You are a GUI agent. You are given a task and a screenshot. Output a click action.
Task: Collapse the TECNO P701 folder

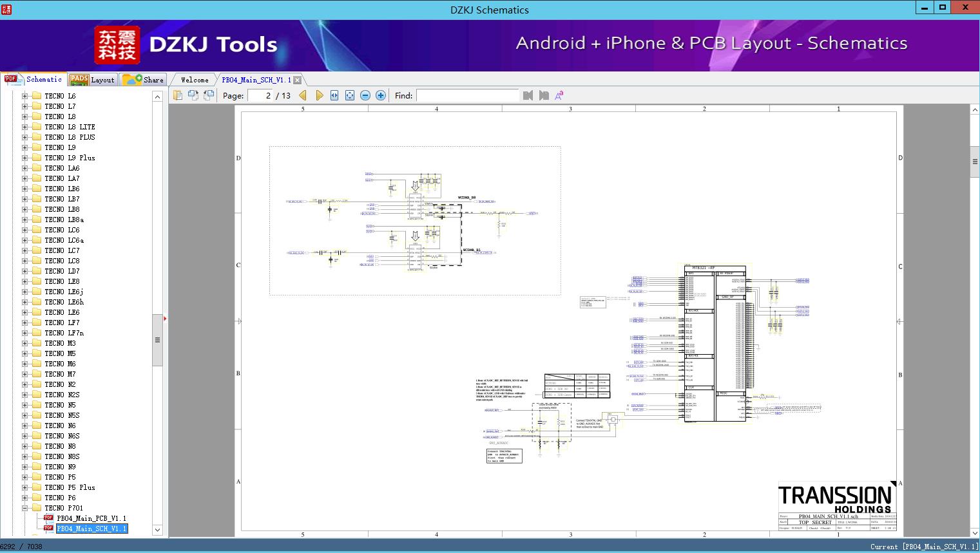tap(25, 508)
